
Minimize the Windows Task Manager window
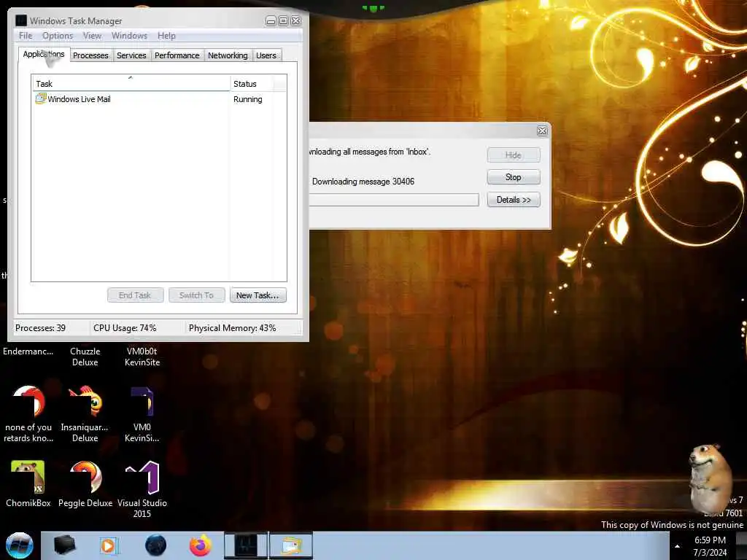click(x=271, y=21)
